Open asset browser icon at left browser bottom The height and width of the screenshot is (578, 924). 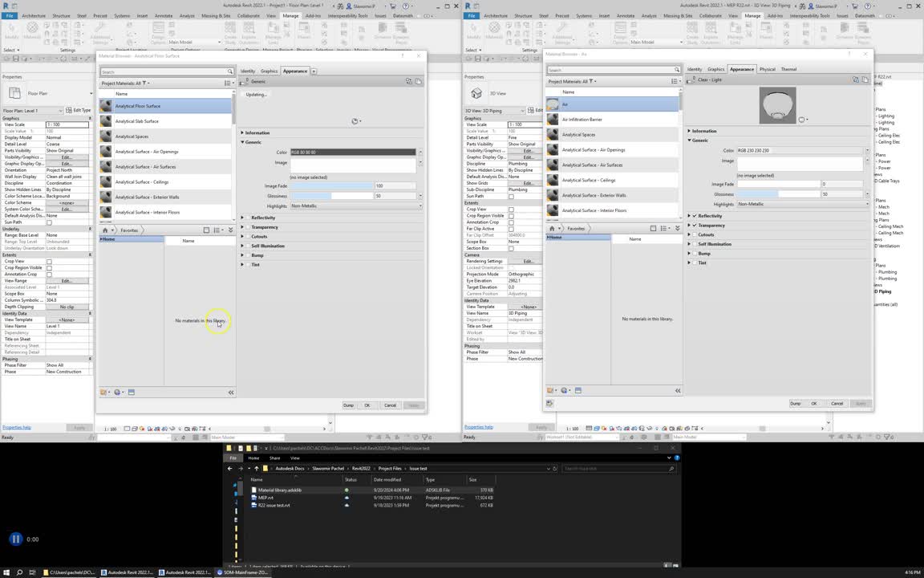click(x=132, y=393)
